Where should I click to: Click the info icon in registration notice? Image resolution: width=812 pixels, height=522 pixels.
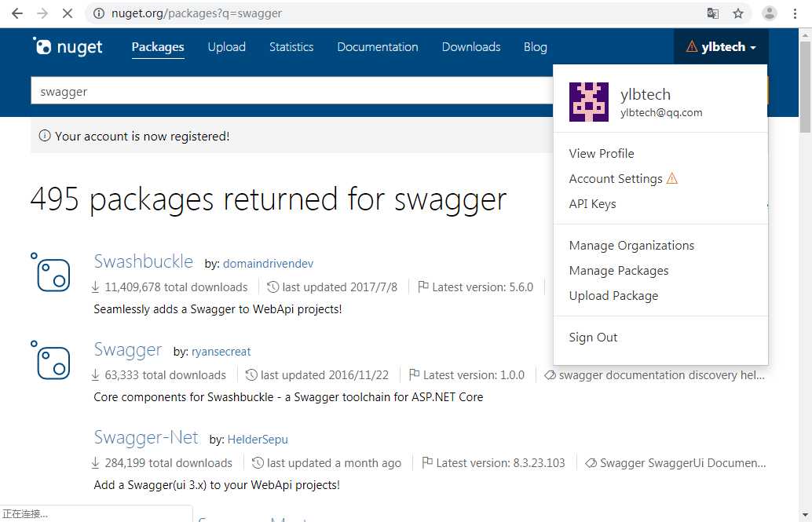point(45,136)
